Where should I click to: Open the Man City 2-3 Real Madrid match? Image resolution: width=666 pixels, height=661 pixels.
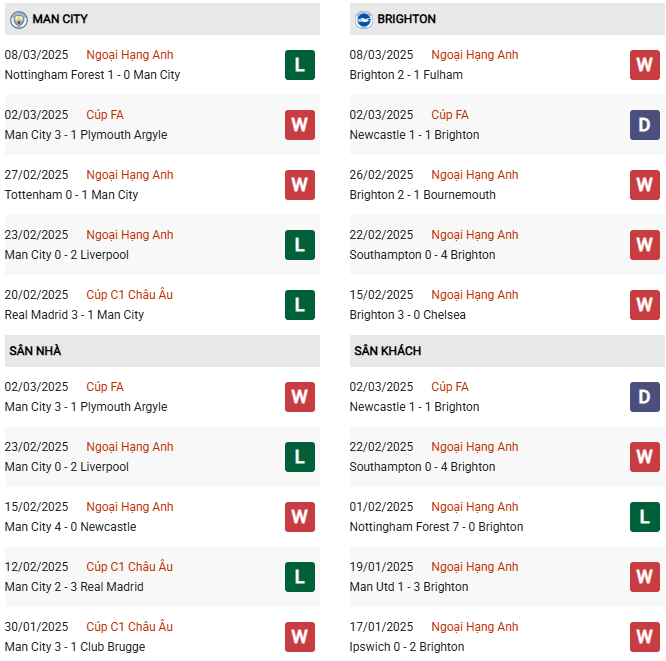pos(74,587)
